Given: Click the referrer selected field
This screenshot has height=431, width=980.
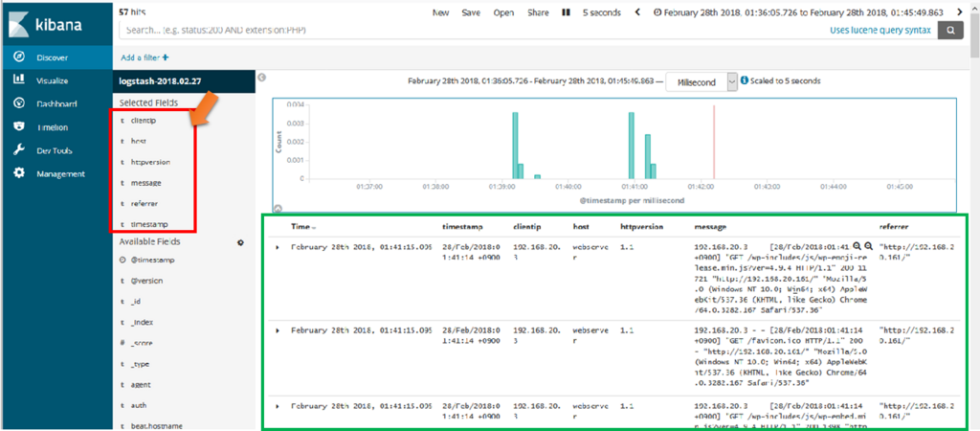Looking at the screenshot, I should [145, 203].
